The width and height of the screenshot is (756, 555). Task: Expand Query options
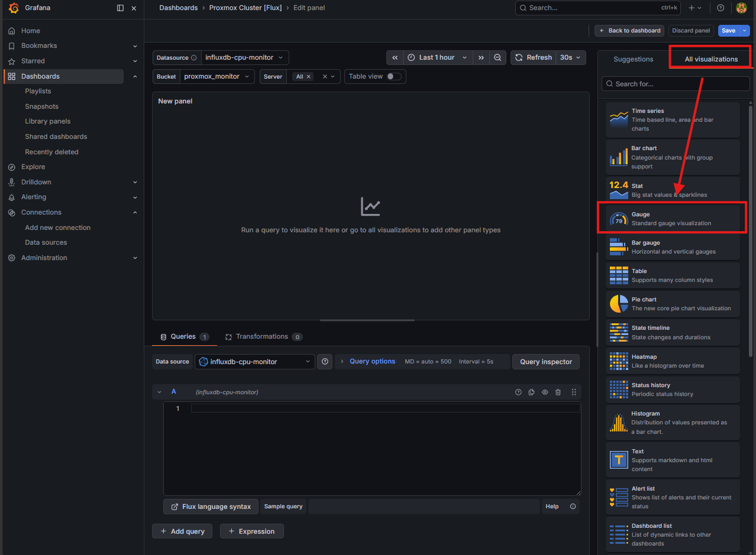(x=372, y=362)
